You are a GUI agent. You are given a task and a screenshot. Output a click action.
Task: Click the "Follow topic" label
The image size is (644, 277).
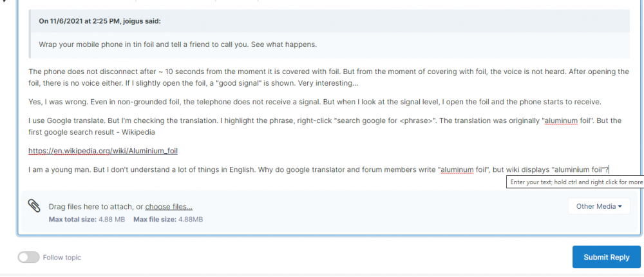click(x=62, y=257)
